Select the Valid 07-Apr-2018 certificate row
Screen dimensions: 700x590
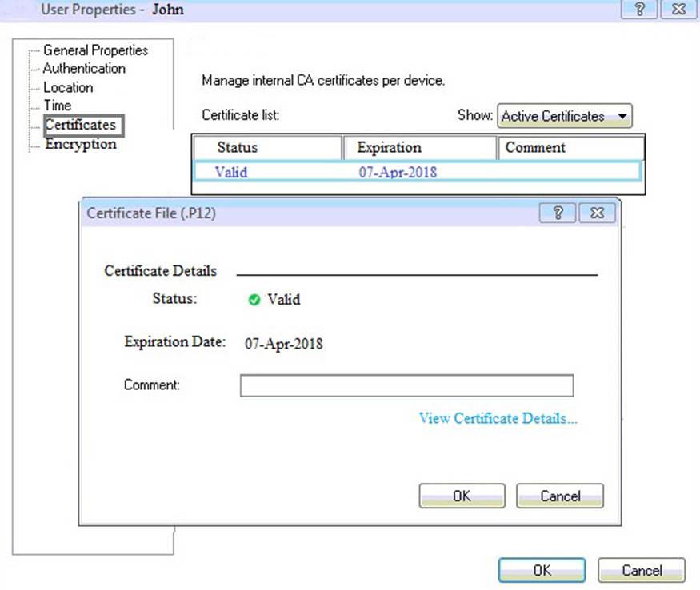click(x=416, y=172)
